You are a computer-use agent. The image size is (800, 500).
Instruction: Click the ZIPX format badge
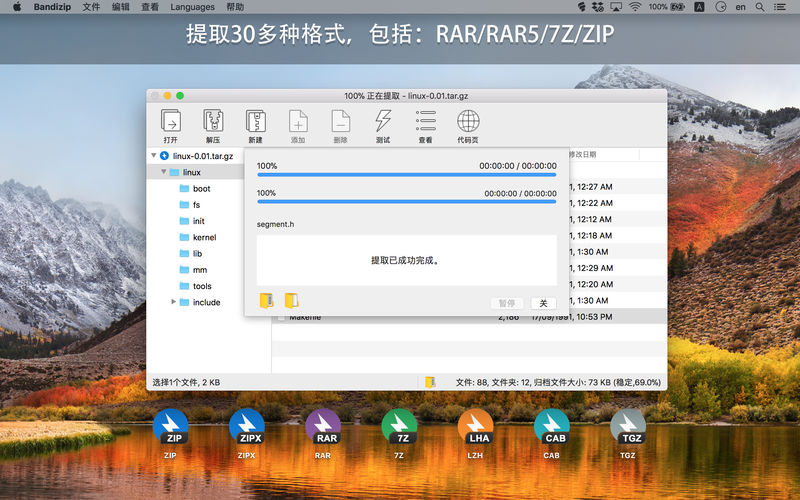246,427
